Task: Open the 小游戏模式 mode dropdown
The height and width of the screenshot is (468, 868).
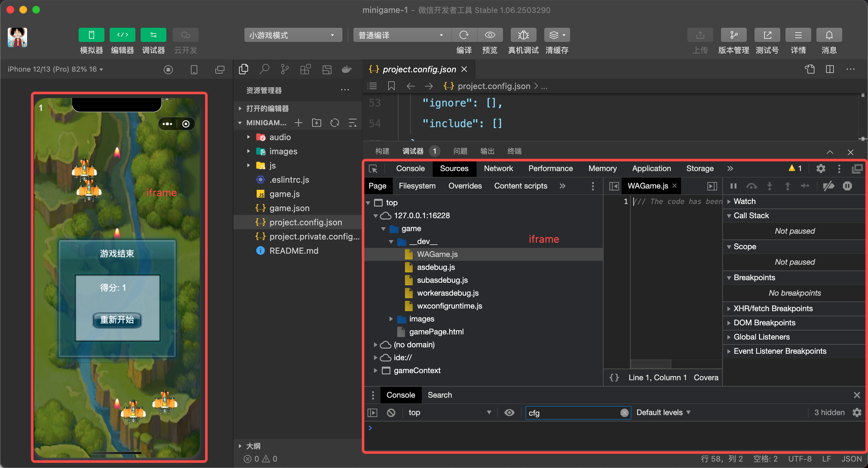Action: tap(292, 35)
